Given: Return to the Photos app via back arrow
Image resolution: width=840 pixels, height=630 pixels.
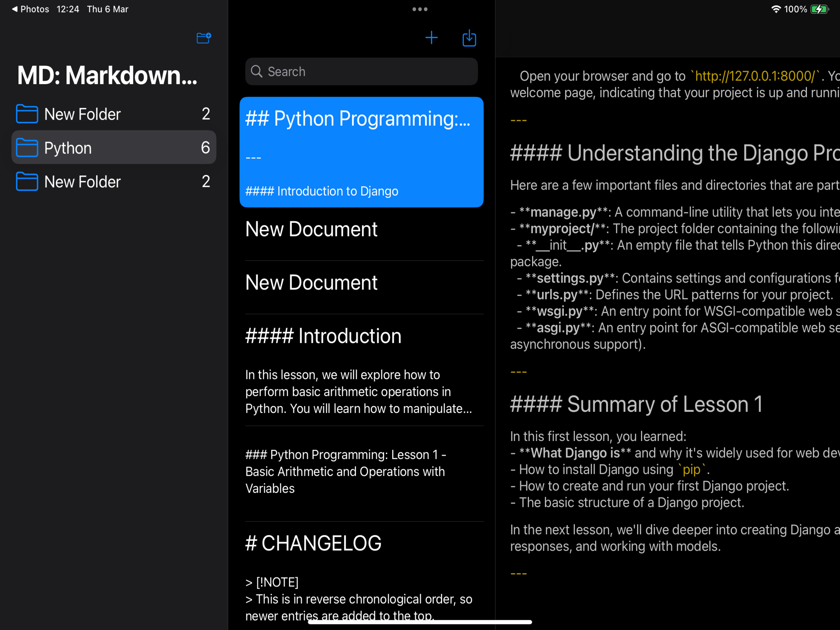Looking at the screenshot, I should pos(31,9).
